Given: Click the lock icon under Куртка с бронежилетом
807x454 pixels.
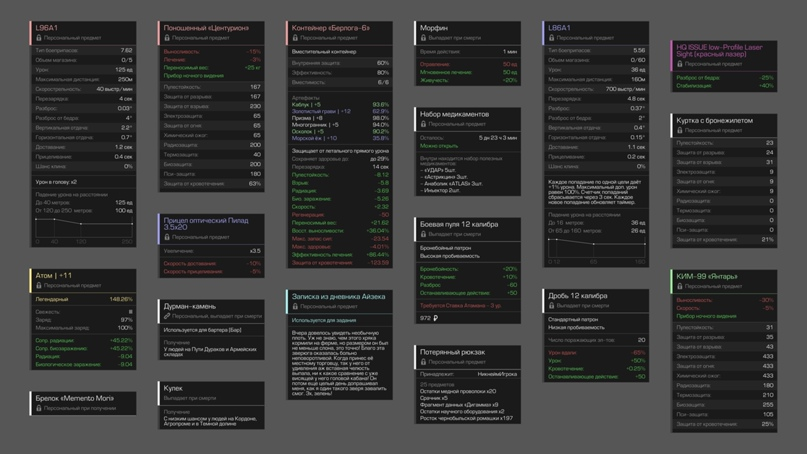Looking at the screenshot, I should (679, 130).
